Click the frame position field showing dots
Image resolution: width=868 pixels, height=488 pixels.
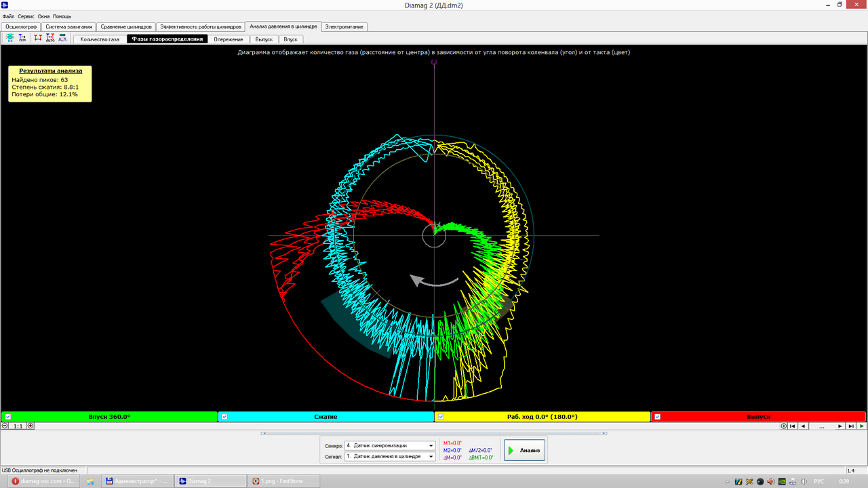click(822, 426)
